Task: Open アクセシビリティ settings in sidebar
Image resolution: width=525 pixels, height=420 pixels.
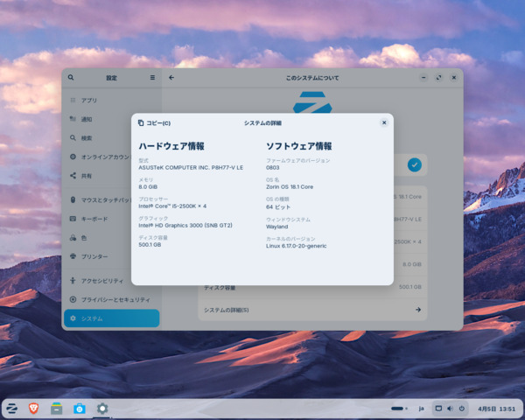Action: point(111,281)
